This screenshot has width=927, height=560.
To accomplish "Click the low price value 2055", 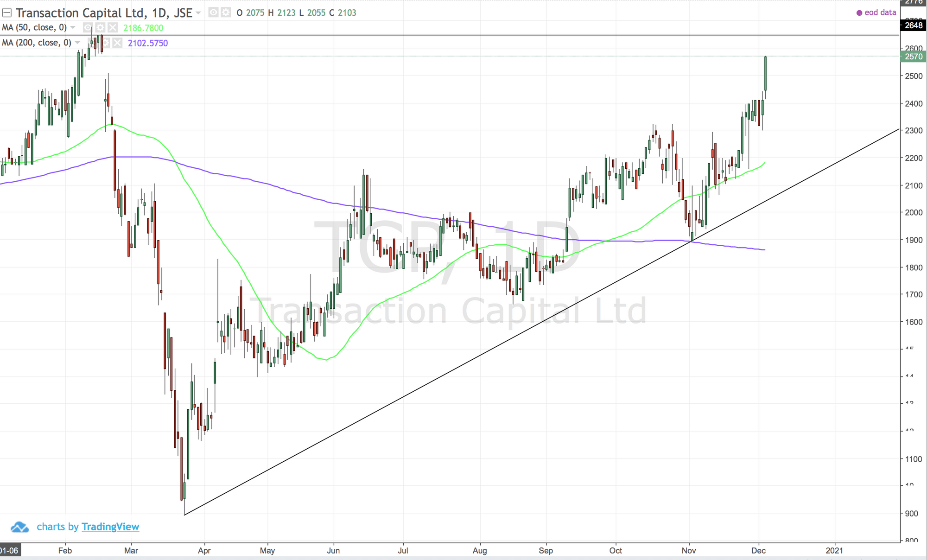I will click(x=316, y=13).
